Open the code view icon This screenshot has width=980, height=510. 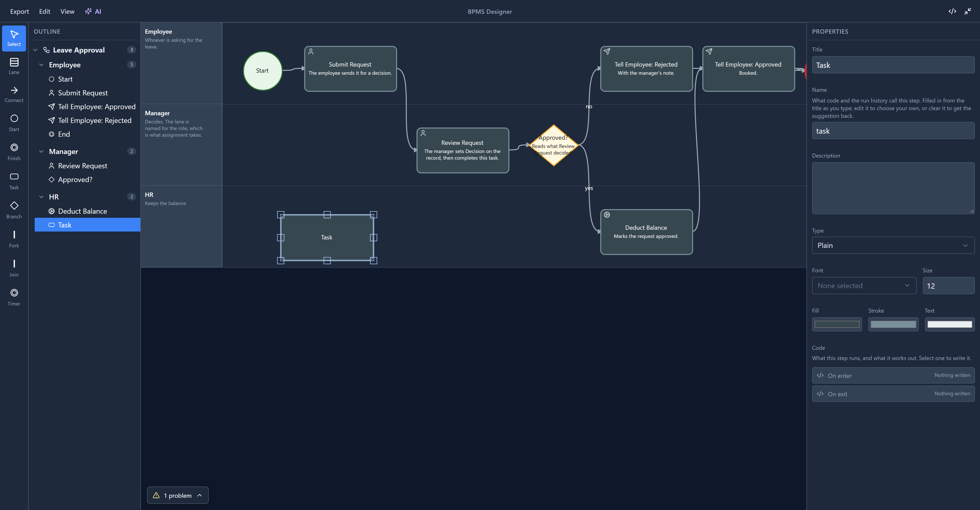952,11
